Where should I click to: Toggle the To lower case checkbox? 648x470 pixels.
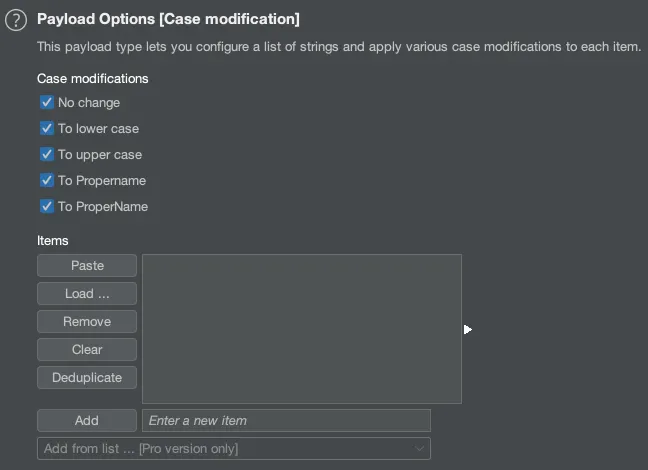(x=47, y=129)
